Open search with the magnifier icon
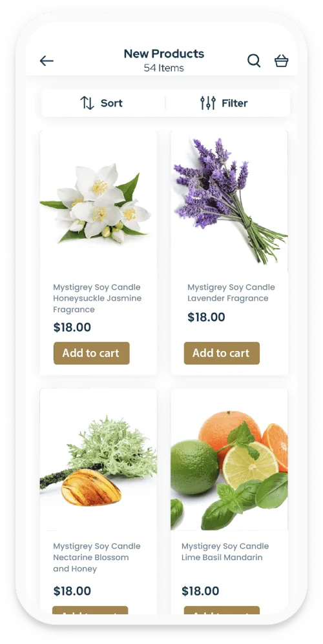 254,61
